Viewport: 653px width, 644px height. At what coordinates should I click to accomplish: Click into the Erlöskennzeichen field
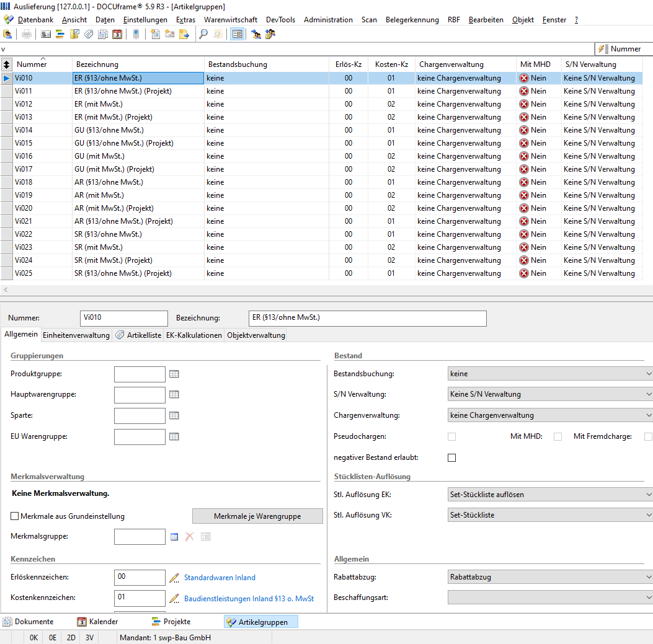[x=140, y=577]
